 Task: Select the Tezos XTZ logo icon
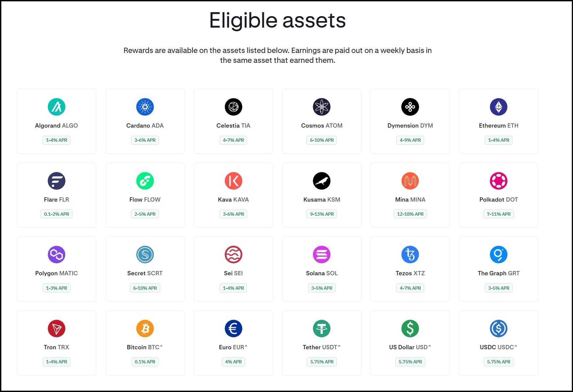[410, 255]
